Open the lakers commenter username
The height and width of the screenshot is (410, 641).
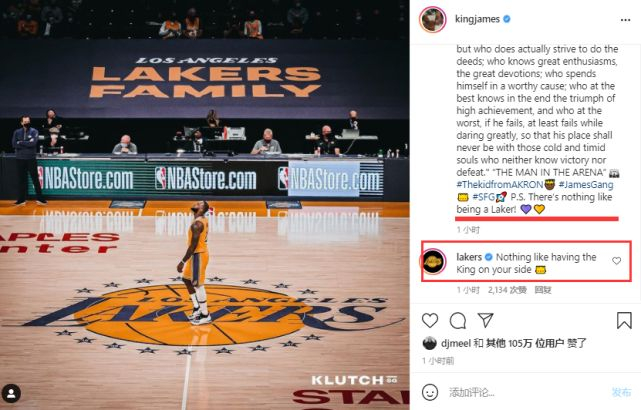[469, 257]
